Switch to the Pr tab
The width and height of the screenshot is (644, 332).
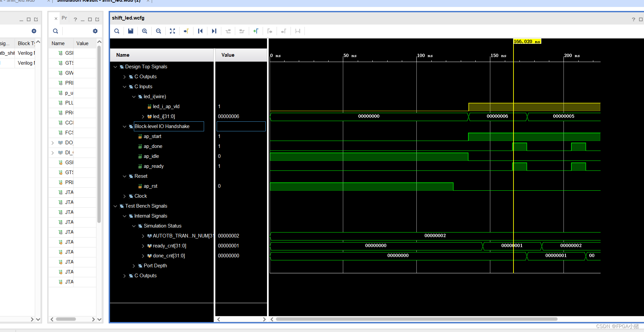click(64, 18)
